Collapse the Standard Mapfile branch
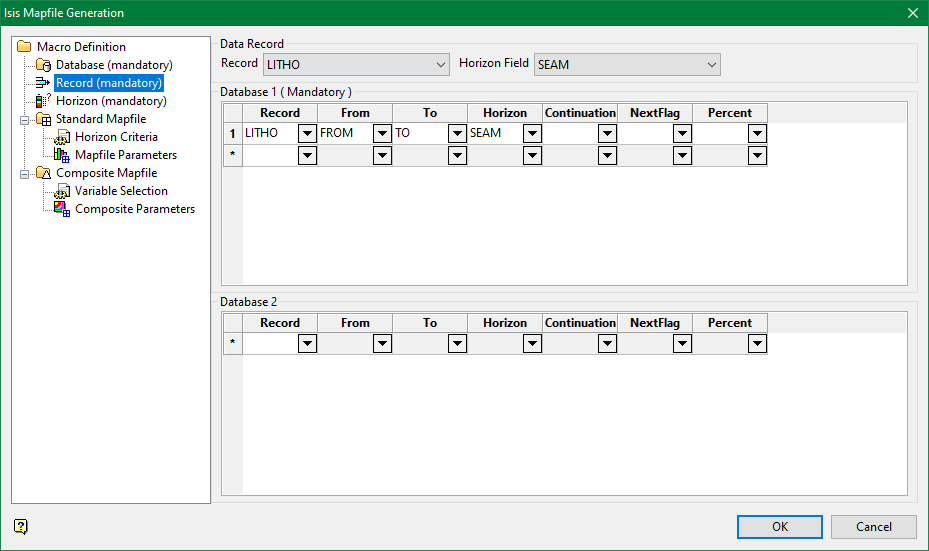Image resolution: width=929 pixels, height=551 pixels. [x=24, y=120]
